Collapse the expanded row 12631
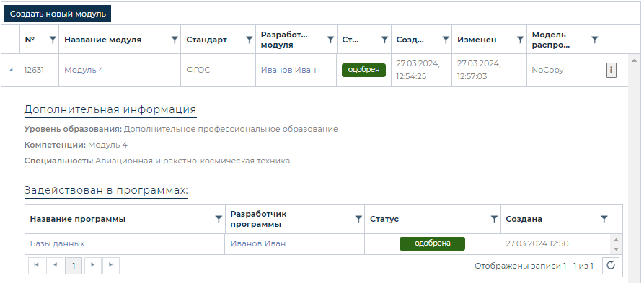The image size is (644, 283). point(11,70)
